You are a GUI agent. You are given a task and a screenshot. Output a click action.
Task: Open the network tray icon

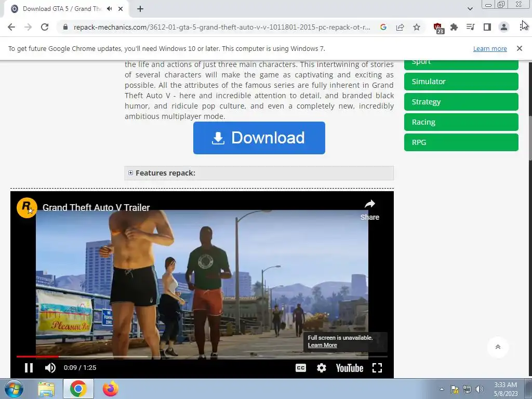coord(467,389)
